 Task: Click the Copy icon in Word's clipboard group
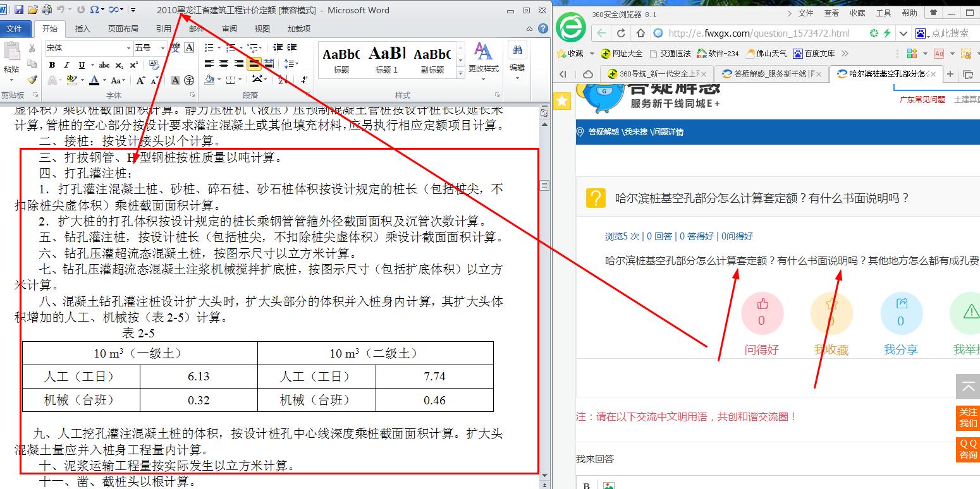(32, 64)
